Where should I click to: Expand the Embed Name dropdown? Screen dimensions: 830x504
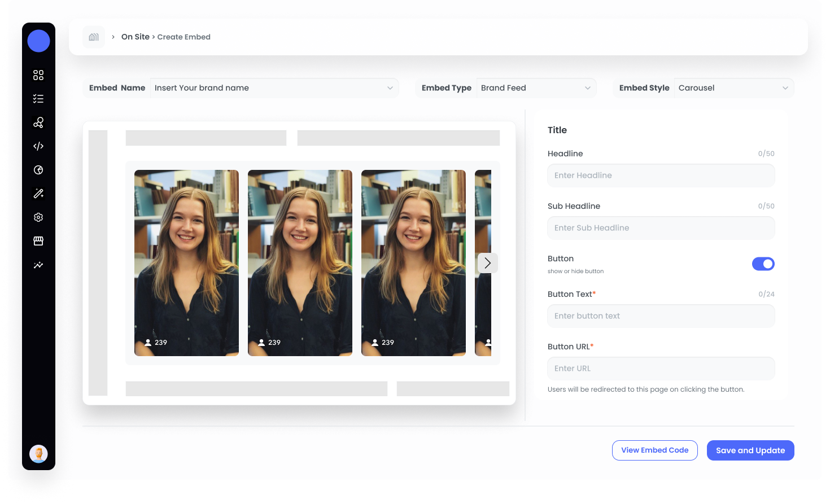274,88
